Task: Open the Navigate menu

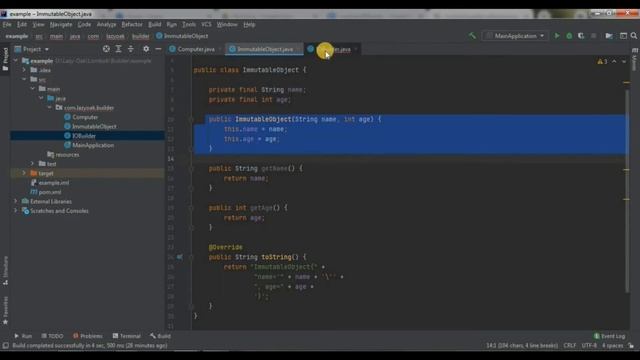Action: 61,24
